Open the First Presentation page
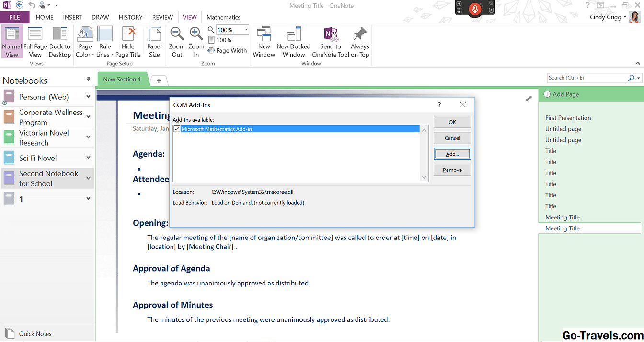The width and height of the screenshot is (644, 342). click(568, 118)
